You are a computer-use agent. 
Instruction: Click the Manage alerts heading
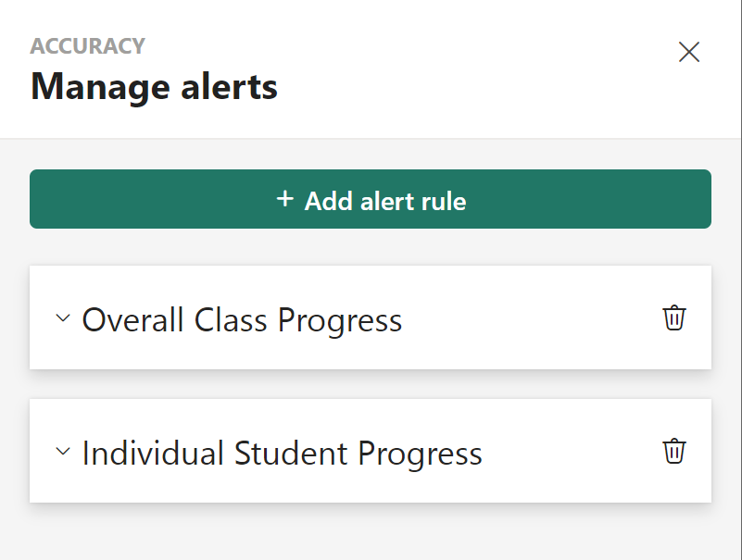click(x=154, y=86)
